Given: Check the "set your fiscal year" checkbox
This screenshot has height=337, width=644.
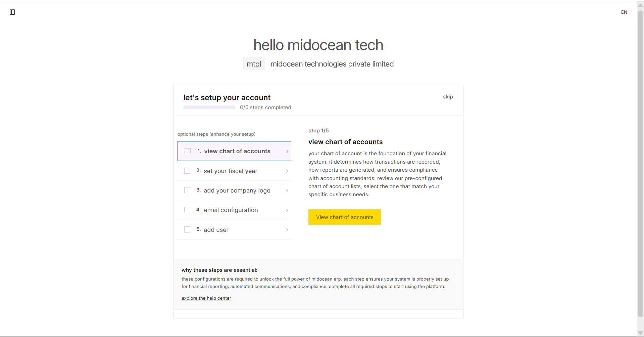Looking at the screenshot, I should [187, 171].
